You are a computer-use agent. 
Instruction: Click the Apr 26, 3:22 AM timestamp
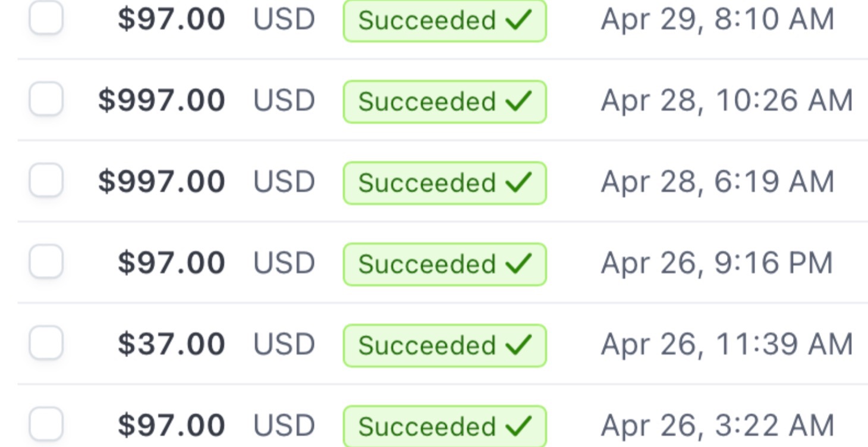(717, 426)
